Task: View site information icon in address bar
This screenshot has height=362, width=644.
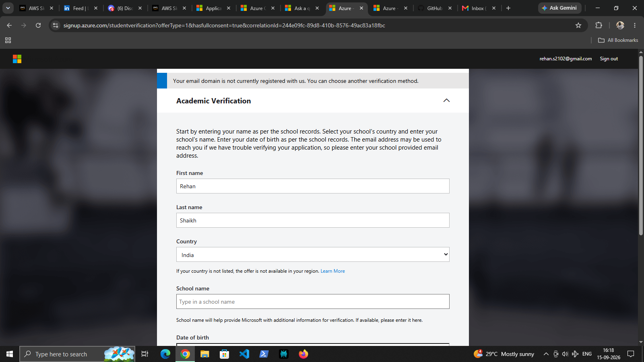Action: 56,25
